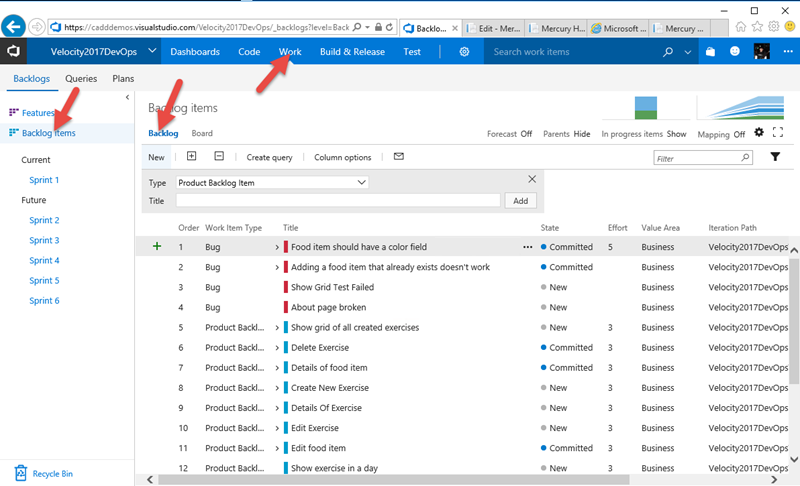Open browser tools gear icon

774,27
